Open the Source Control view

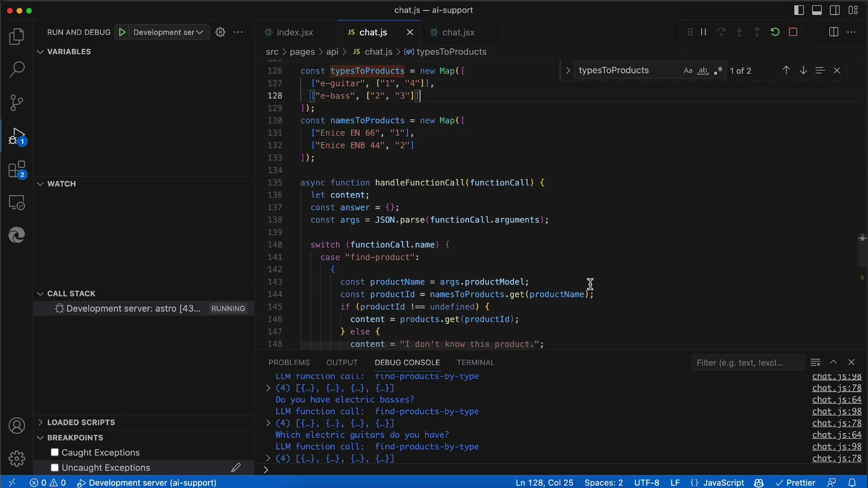pyautogui.click(x=17, y=103)
